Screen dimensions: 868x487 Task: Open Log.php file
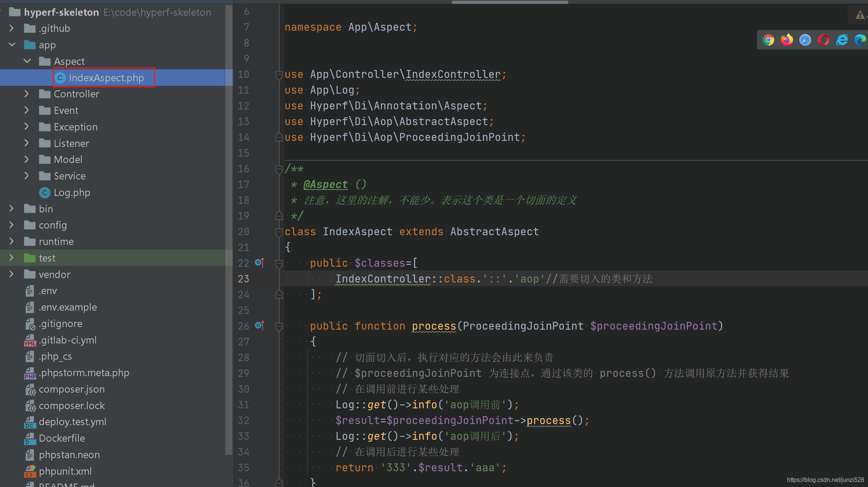(x=72, y=193)
